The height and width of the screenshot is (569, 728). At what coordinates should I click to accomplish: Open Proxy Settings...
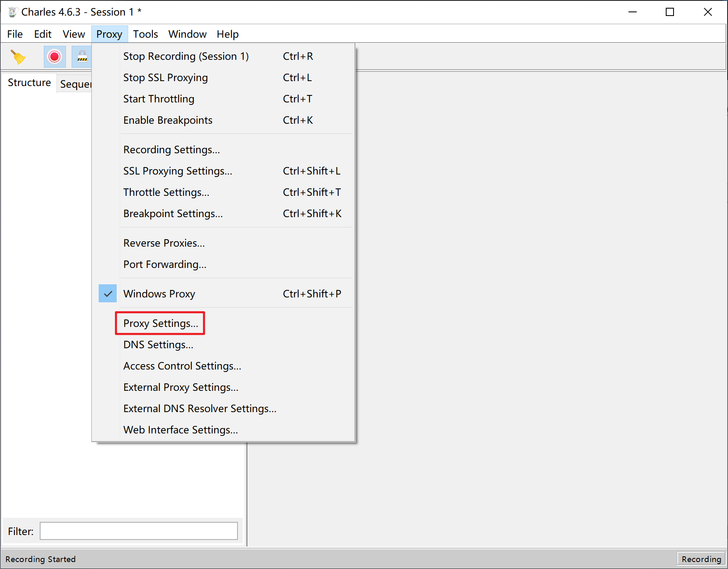(x=223, y=323)
